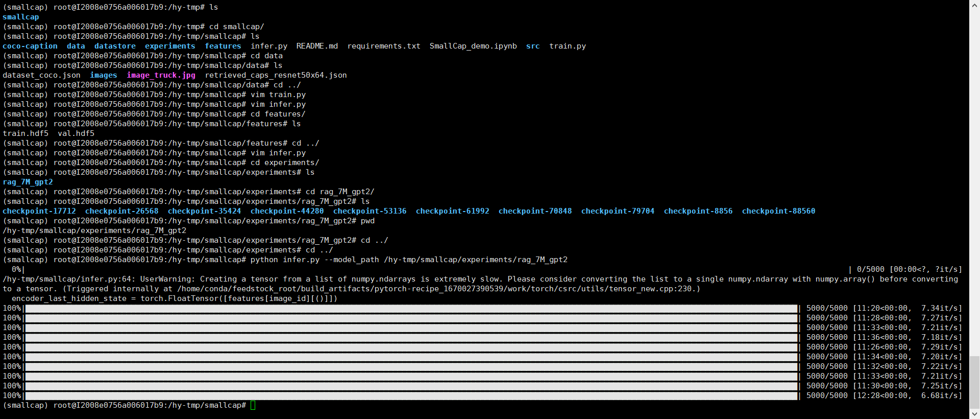Click the README.md file name
980x419 pixels.
(x=317, y=46)
